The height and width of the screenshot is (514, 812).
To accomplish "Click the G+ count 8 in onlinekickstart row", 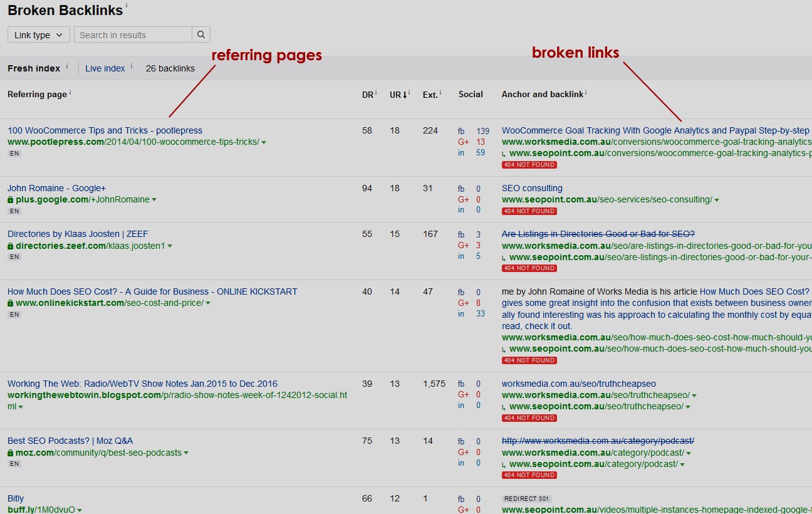I will tap(479, 303).
